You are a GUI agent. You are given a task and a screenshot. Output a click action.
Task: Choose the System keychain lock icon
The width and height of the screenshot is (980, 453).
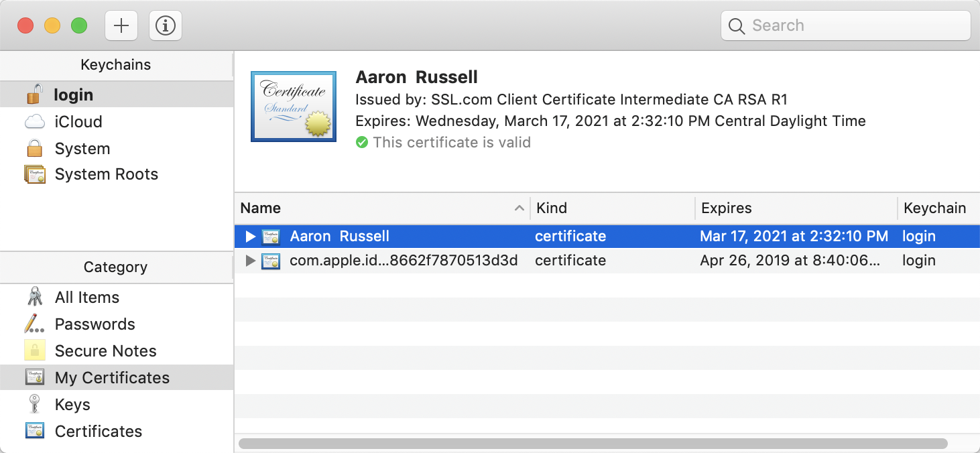pyautogui.click(x=34, y=149)
